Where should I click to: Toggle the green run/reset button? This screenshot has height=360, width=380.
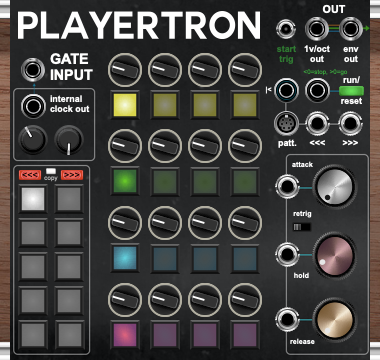click(351, 91)
